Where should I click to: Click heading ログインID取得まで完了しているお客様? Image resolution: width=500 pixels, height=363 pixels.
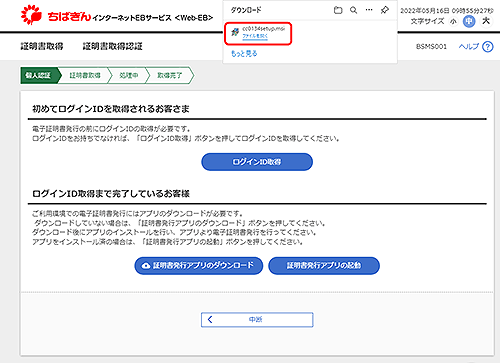pos(111,194)
